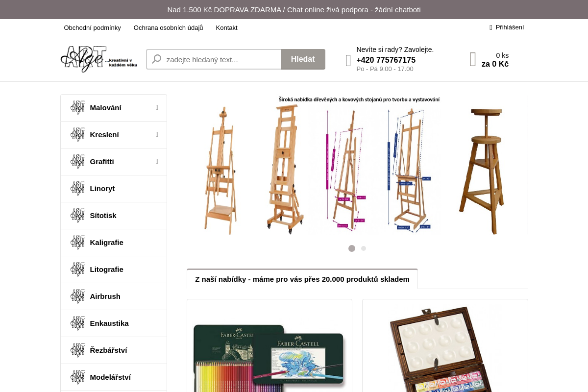588x392 pixels.
Task: Open the Obchodní podmínky link
Action: coord(93,27)
